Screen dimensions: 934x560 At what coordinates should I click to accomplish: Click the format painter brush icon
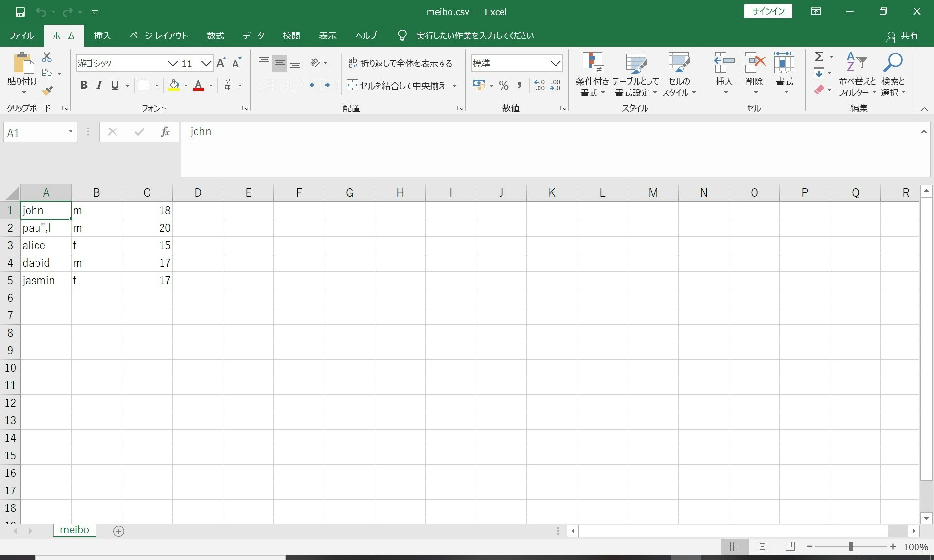pyautogui.click(x=47, y=90)
